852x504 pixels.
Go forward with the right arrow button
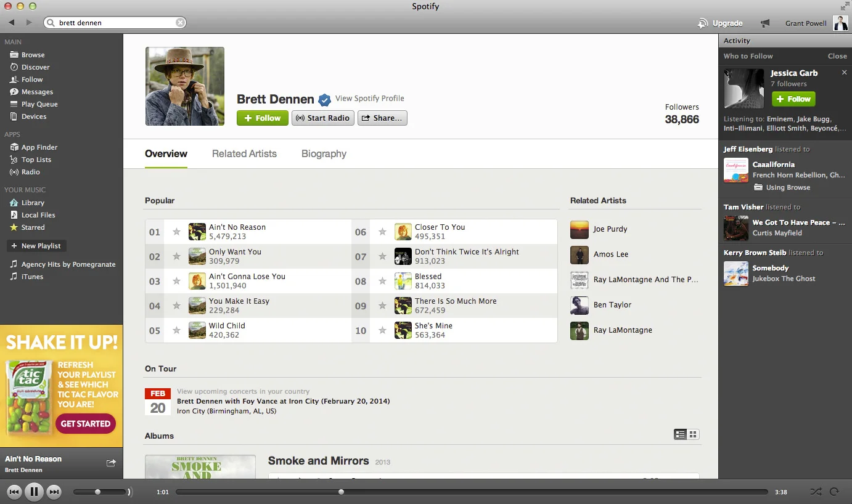tap(29, 23)
